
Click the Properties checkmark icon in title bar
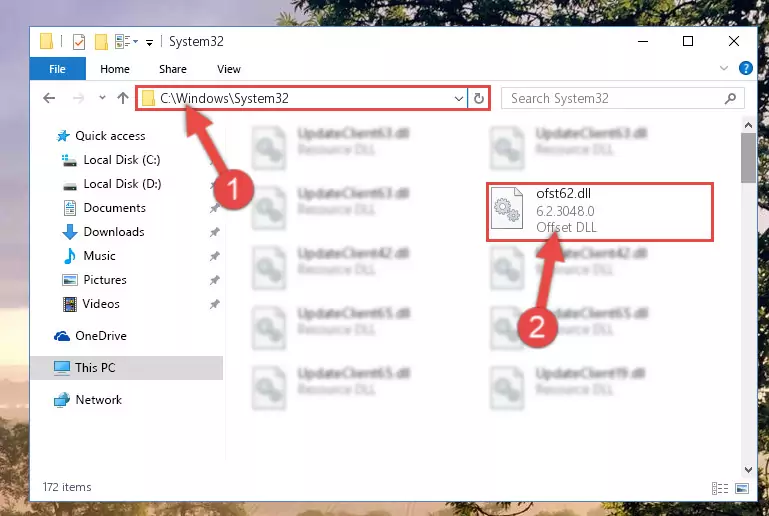pyautogui.click(x=78, y=42)
